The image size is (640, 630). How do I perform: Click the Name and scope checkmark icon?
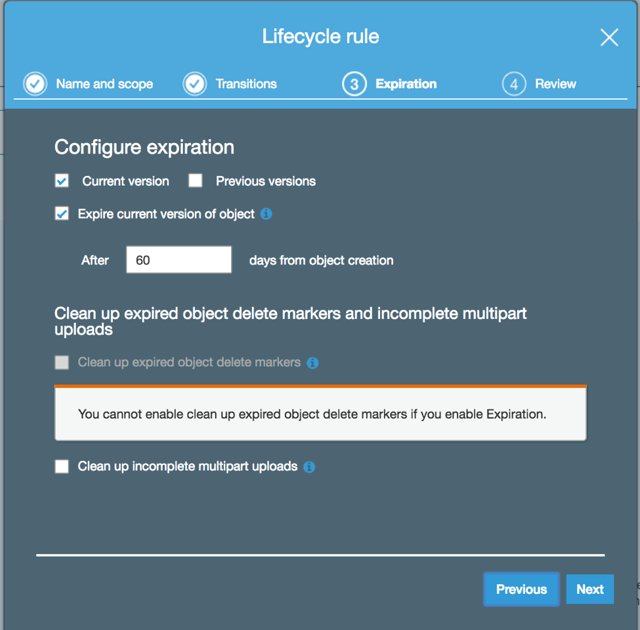35,84
